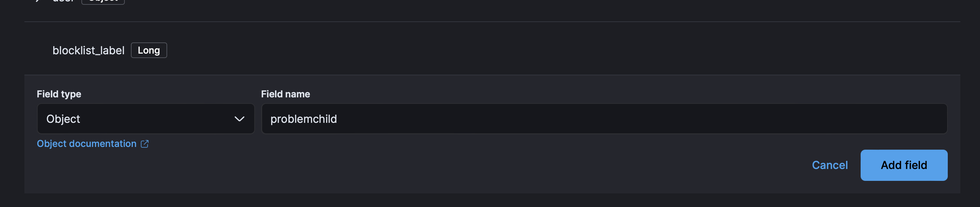Click the Long type badge
The height and width of the screenshot is (207, 980).
tap(149, 50)
